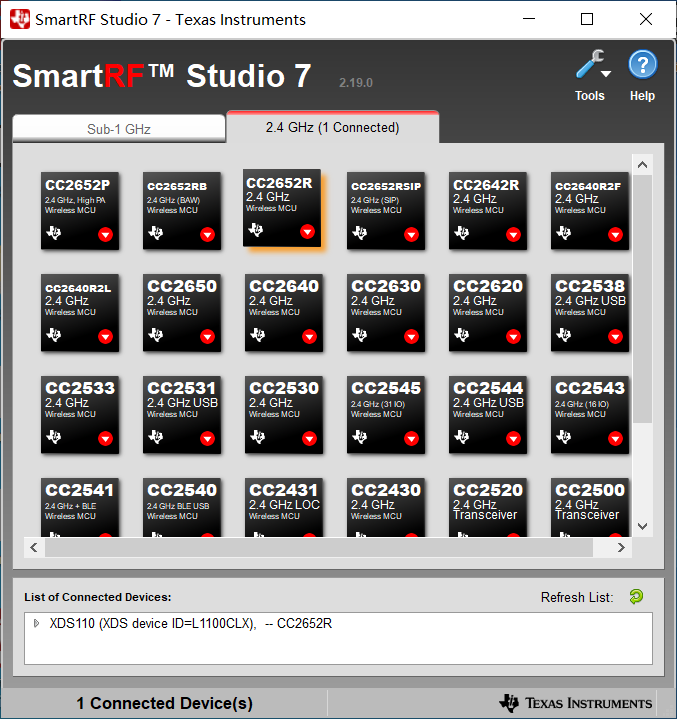Select the XDS110 device ID=L1100CLX row text
Viewport: 677px width, 719px height.
pyautogui.click(x=191, y=623)
